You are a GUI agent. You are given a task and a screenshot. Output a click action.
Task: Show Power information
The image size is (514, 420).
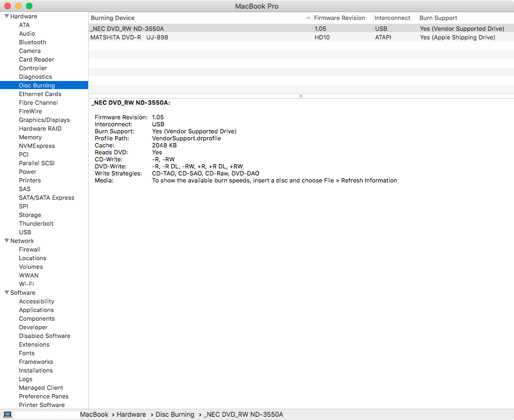pyautogui.click(x=28, y=172)
